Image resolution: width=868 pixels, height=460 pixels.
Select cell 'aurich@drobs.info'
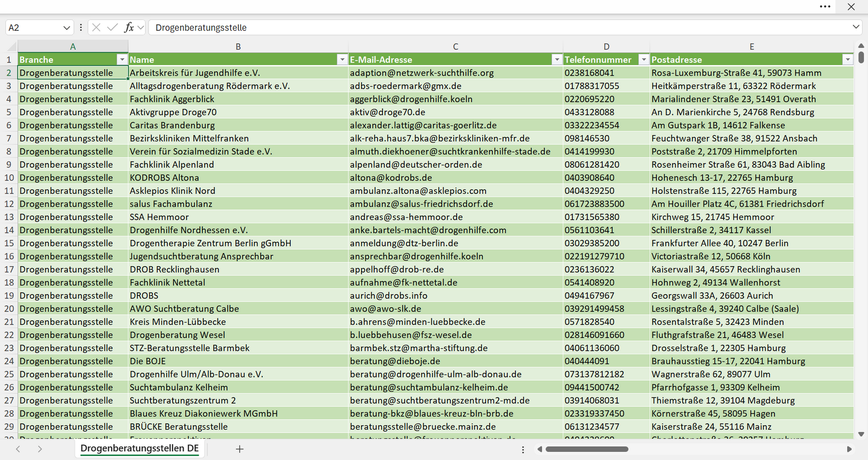455,295
